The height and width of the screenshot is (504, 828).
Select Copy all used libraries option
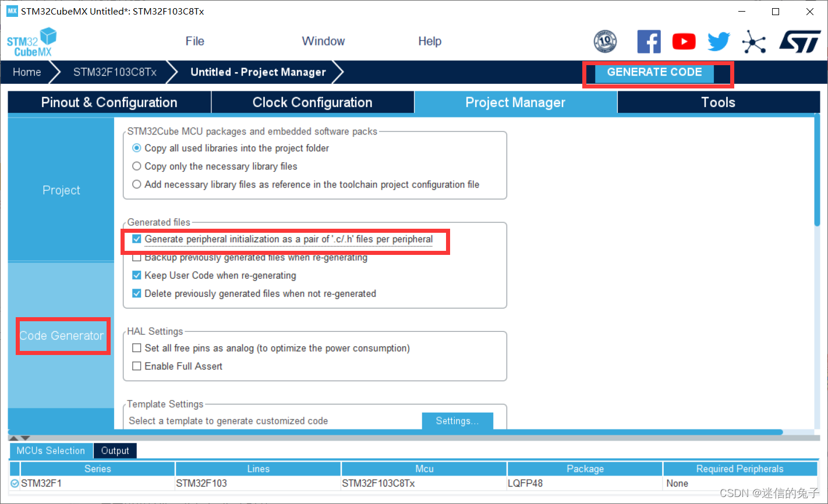pos(136,148)
